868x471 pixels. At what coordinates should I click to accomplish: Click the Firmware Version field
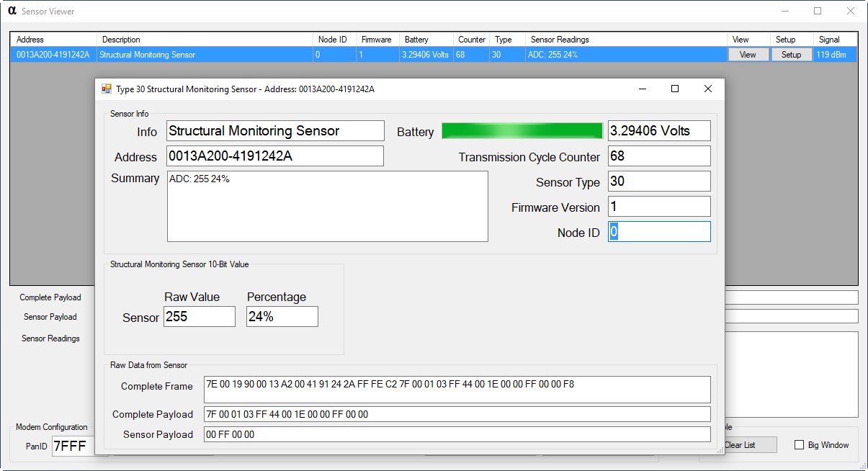pos(659,207)
